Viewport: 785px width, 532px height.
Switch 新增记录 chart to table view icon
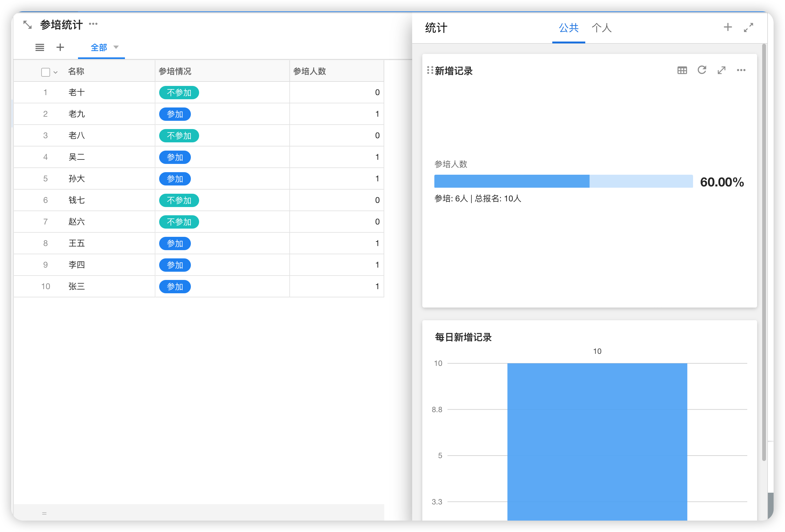pyautogui.click(x=682, y=70)
